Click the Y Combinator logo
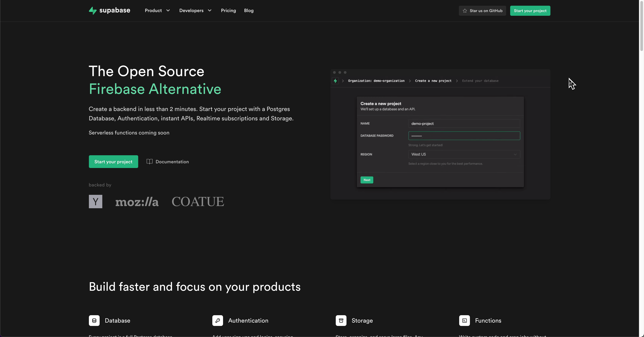 (95, 202)
